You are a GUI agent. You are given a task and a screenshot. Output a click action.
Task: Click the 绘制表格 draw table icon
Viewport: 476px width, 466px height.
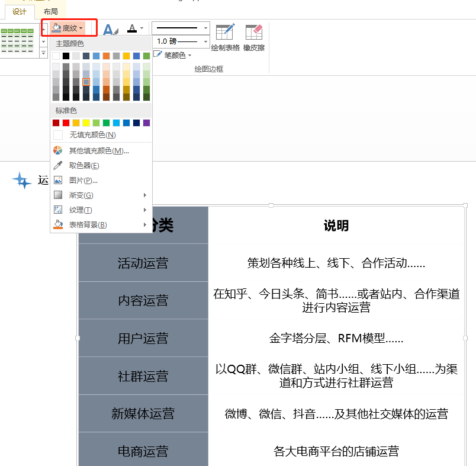point(225,32)
